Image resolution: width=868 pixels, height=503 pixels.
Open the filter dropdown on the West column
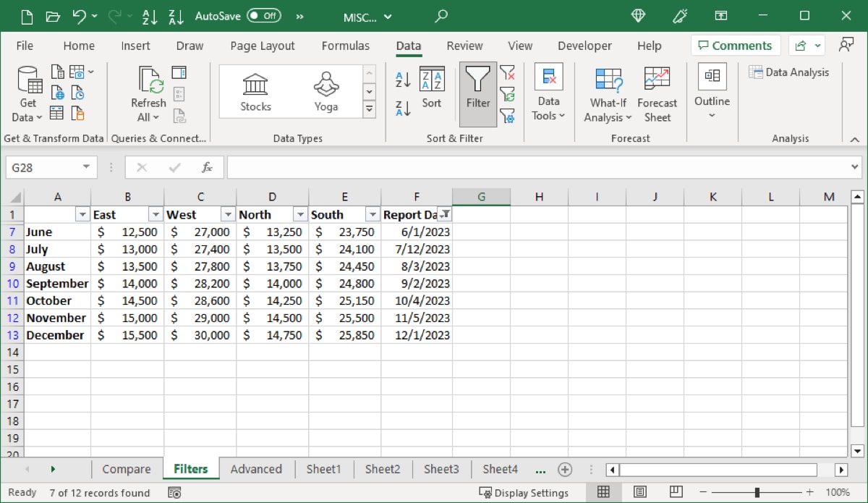[228, 214]
